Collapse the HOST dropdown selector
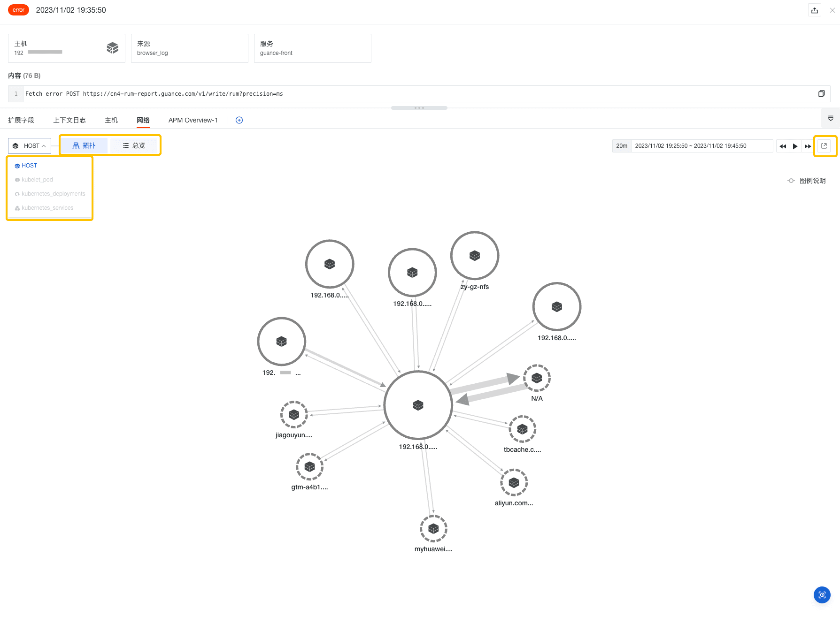Image resolution: width=840 pixels, height=624 pixels. point(30,146)
